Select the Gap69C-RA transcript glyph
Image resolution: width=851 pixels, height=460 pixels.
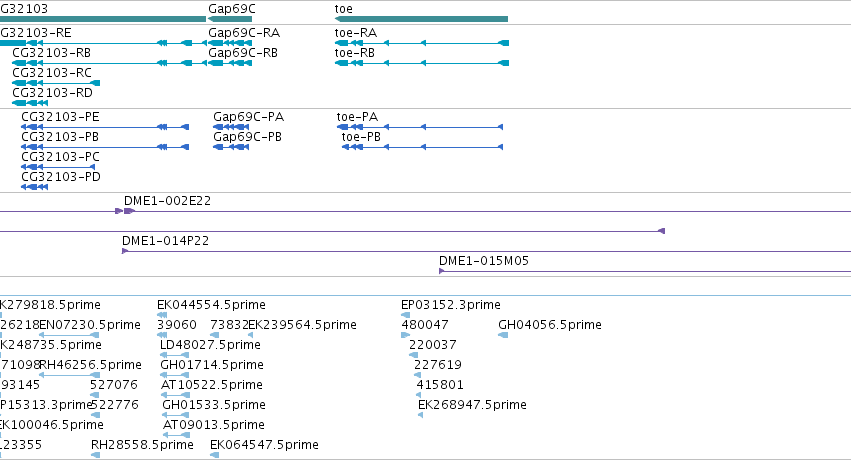(x=230, y=43)
